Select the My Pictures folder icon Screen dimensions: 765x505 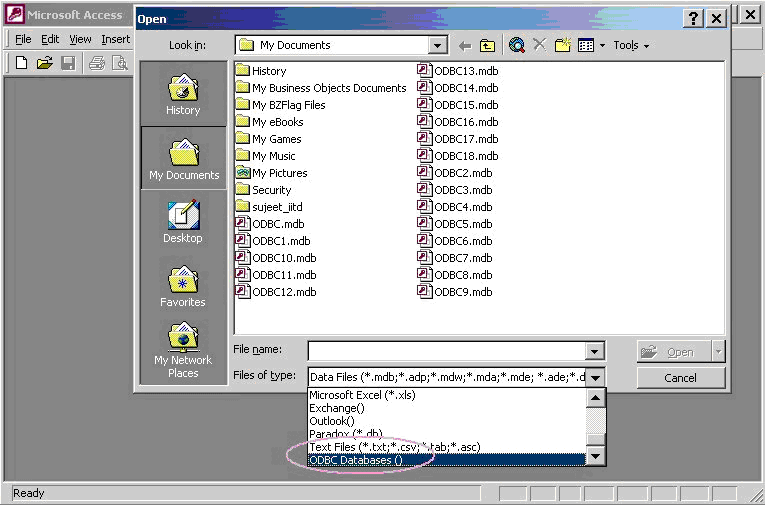point(242,172)
